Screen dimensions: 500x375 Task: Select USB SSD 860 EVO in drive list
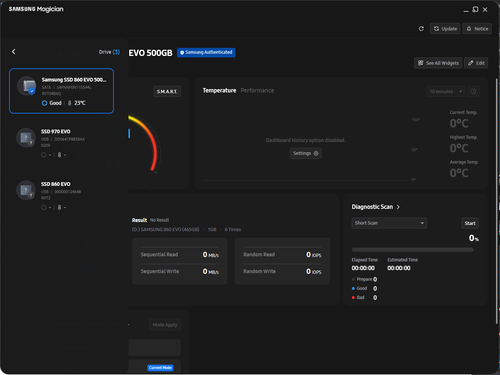click(61, 196)
